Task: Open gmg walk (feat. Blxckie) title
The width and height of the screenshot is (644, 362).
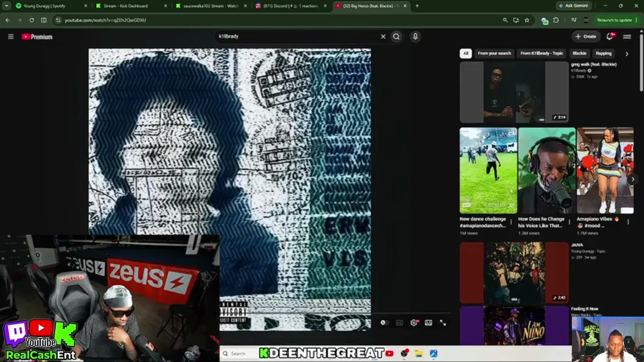Action: [x=594, y=64]
